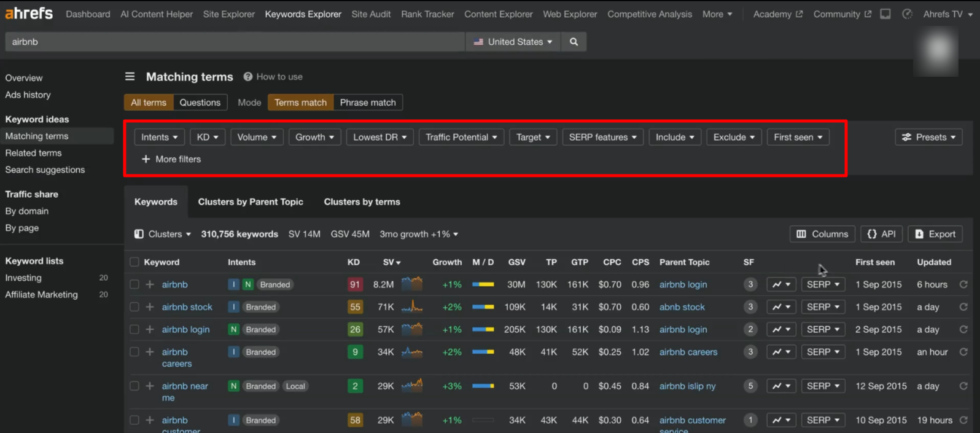980x433 pixels.
Task: Check the airbnb customer service row checkbox
Action: (x=134, y=420)
